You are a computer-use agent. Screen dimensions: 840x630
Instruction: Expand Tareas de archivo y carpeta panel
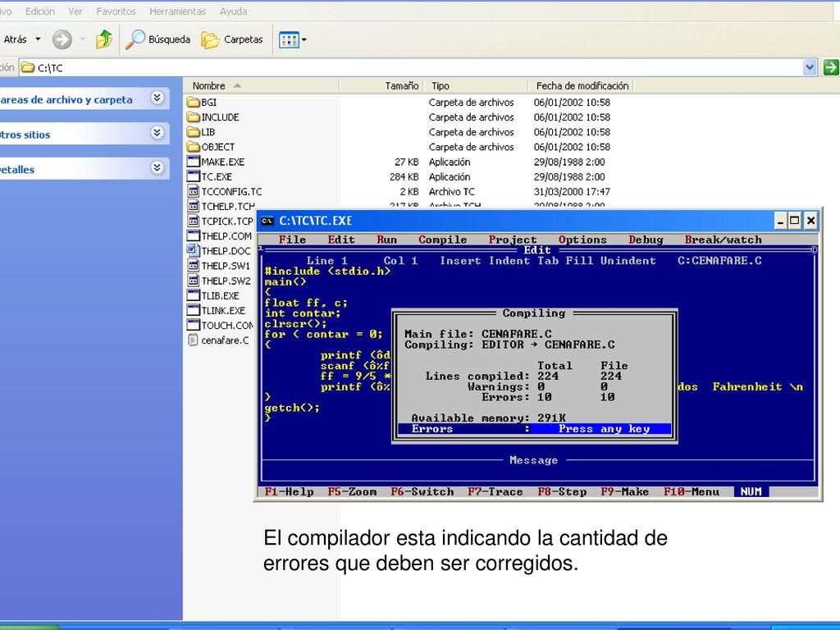[157, 98]
